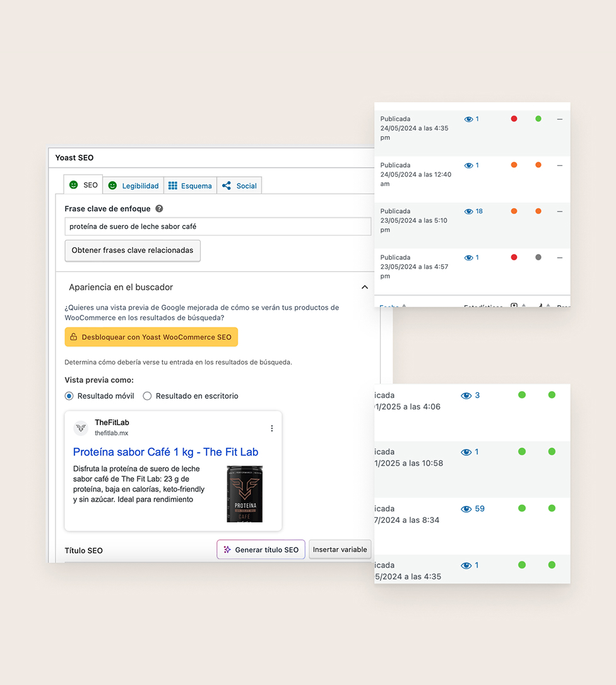Switch to the Esquema tab
Image resolution: width=616 pixels, height=685 pixels.
tap(190, 185)
